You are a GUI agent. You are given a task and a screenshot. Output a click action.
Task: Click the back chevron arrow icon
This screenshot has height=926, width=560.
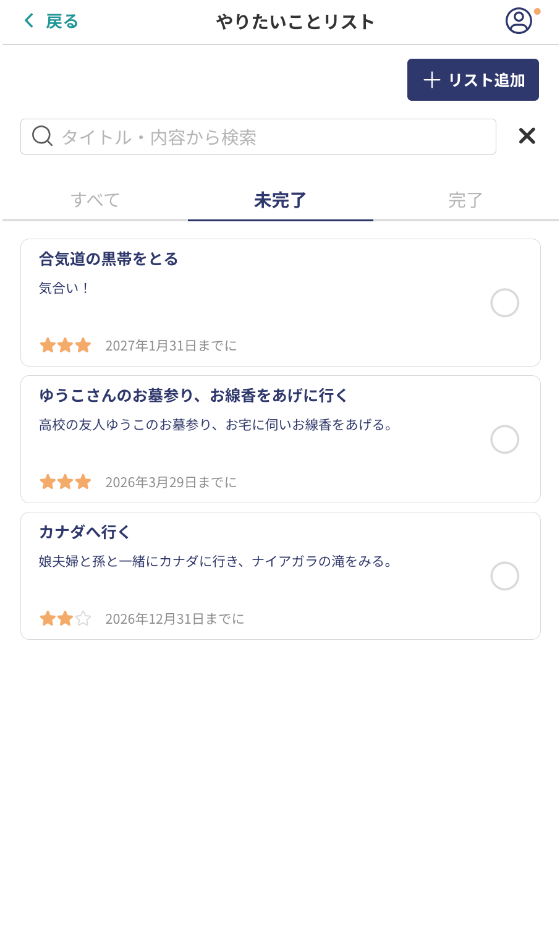point(28,21)
